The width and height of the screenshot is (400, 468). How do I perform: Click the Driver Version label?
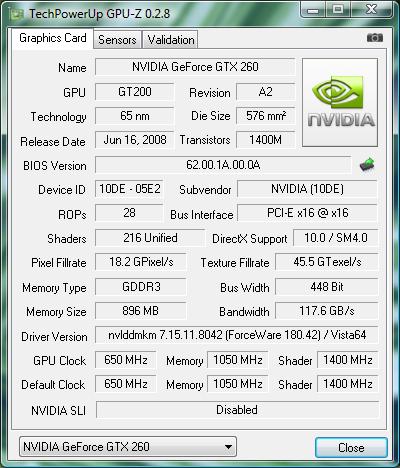54,337
